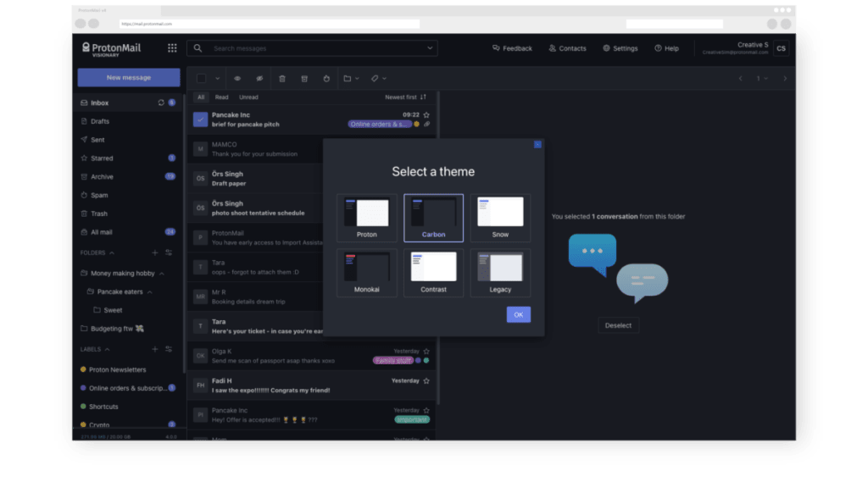Open Contacts from the top bar
Screen dimensions: 868x488
[x=567, y=48]
